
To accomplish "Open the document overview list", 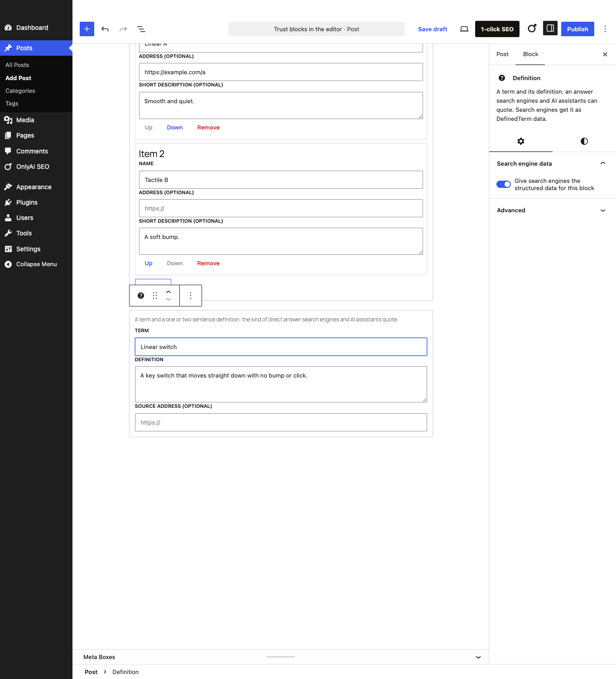I will pos(141,29).
